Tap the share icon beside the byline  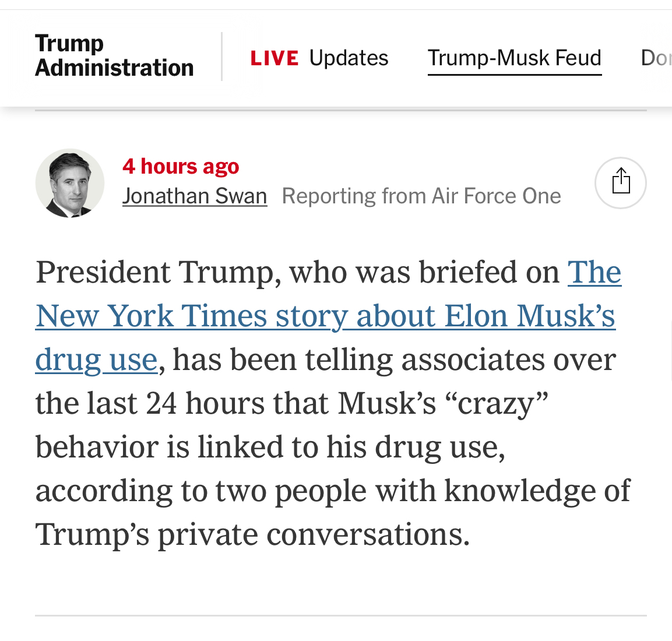pyautogui.click(x=621, y=182)
